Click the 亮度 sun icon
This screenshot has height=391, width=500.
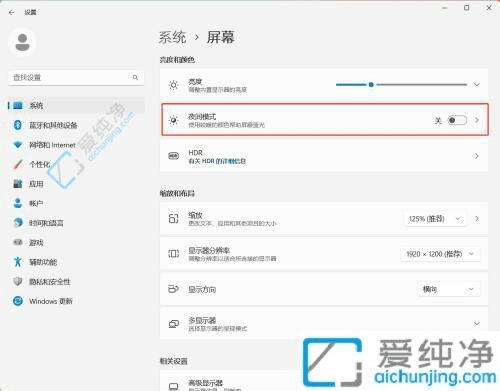pos(173,85)
